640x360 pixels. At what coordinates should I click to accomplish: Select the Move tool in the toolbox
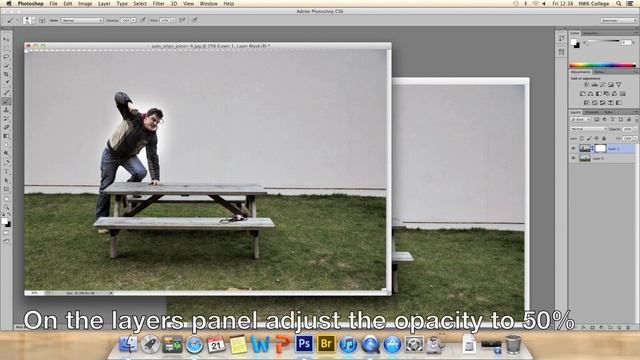[x=6, y=39]
